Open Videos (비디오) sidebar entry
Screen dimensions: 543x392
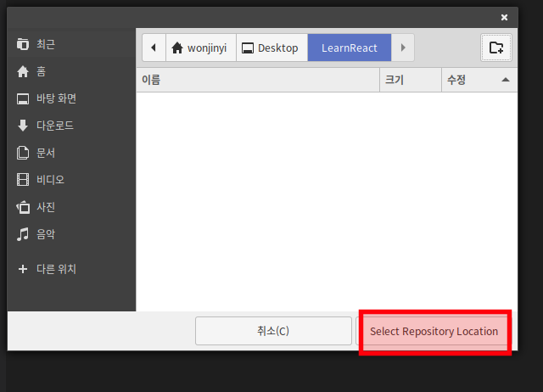71,180
